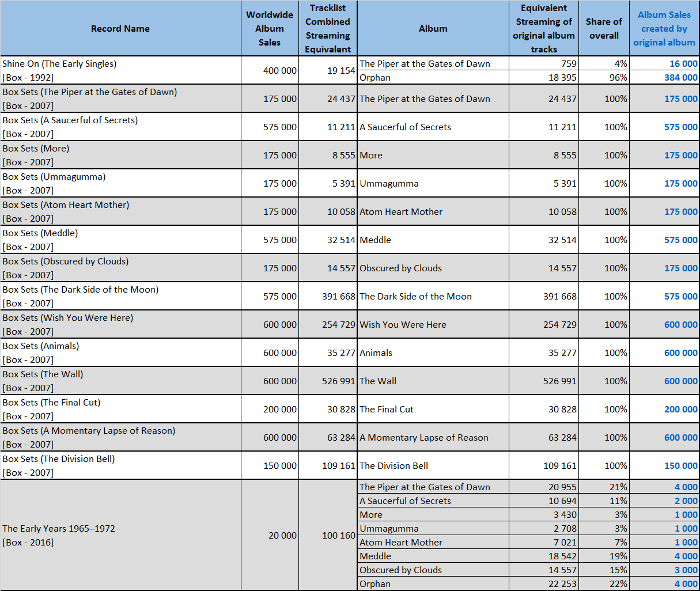700x591 pixels.
Task: Select the 'Album' column header
Action: click(x=433, y=28)
